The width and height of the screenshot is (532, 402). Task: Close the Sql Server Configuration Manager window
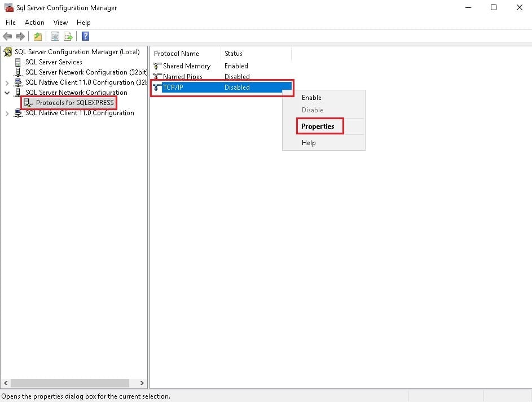click(520, 7)
